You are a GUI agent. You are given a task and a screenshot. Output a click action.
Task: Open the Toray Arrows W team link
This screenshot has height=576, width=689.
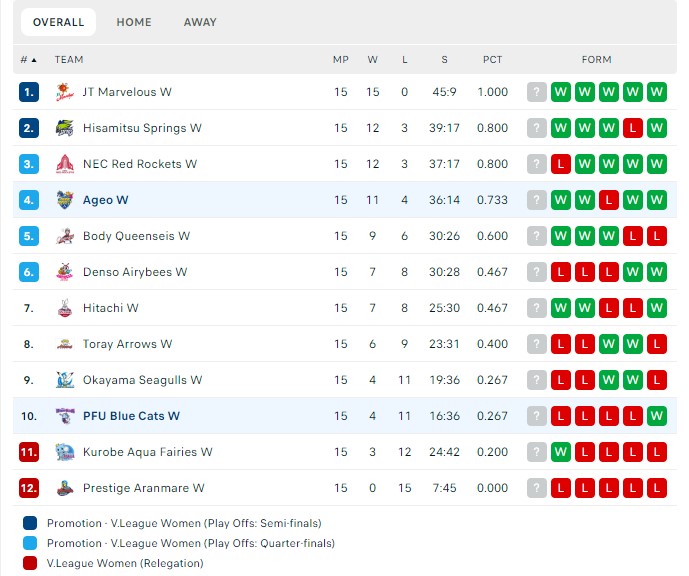tap(127, 344)
